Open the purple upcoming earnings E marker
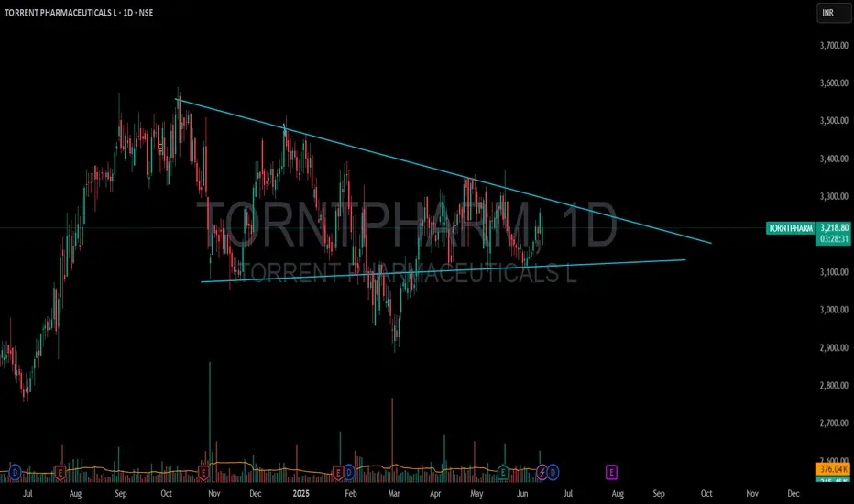The width and height of the screenshot is (854, 504). pos(611,472)
